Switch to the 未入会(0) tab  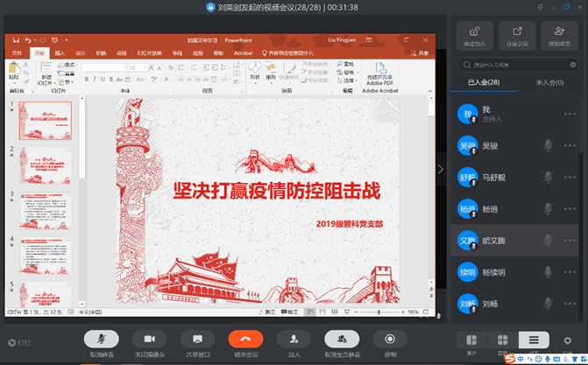pos(549,83)
